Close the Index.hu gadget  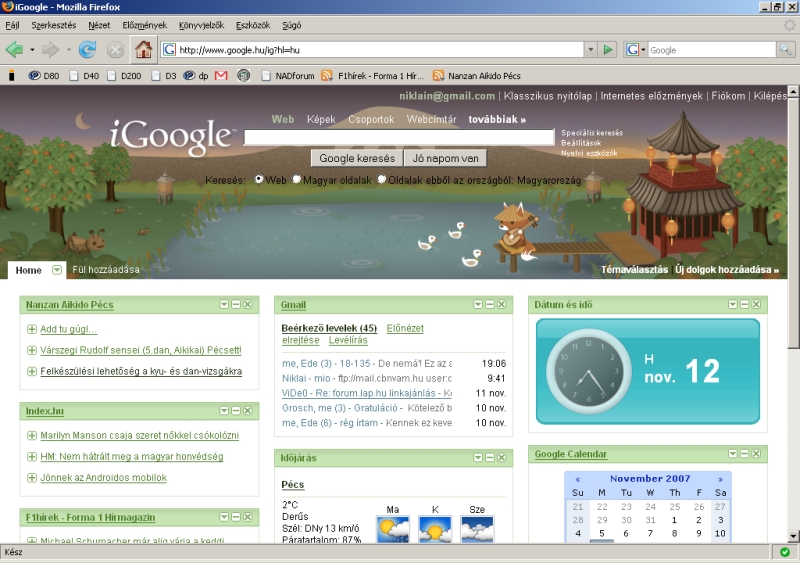pyautogui.click(x=248, y=410)
